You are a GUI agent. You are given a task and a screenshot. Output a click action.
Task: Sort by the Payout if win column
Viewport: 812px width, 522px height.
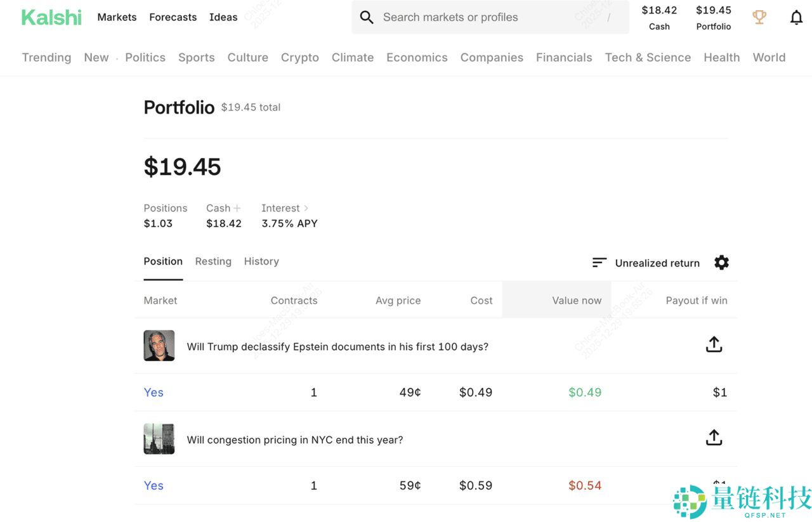point(697,301)
